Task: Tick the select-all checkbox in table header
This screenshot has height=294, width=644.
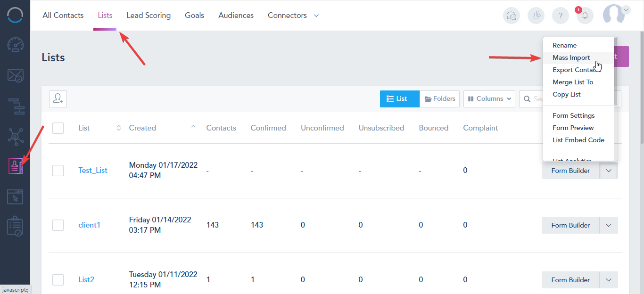Action: (58, 128)
